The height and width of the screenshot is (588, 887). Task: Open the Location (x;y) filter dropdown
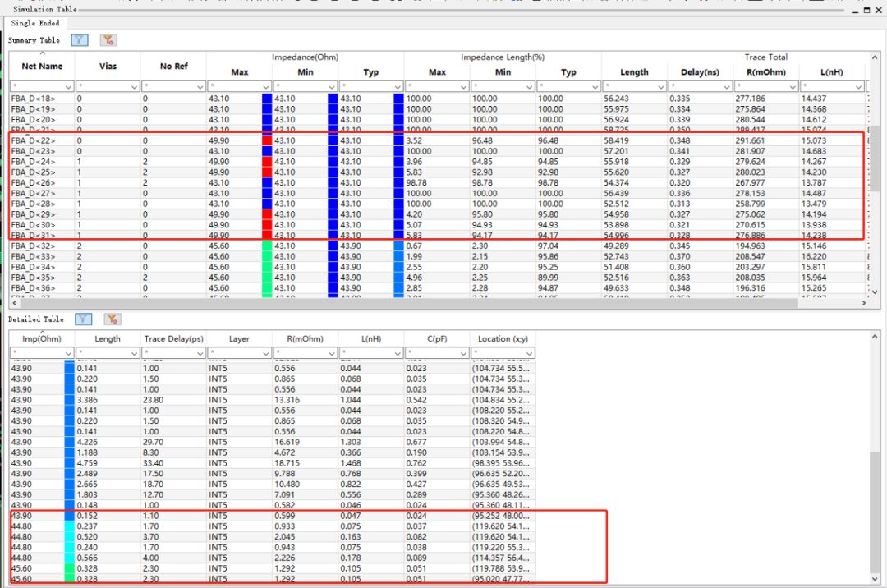pos(530,353)
